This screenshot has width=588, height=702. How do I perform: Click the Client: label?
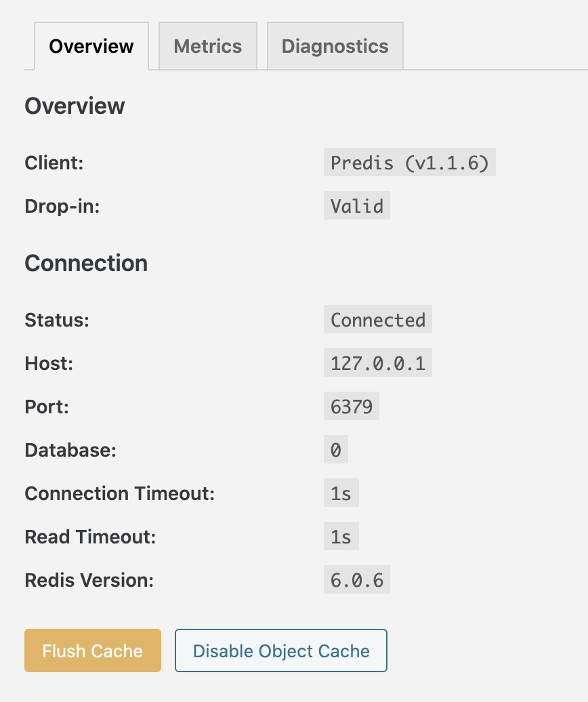point(54,163)
